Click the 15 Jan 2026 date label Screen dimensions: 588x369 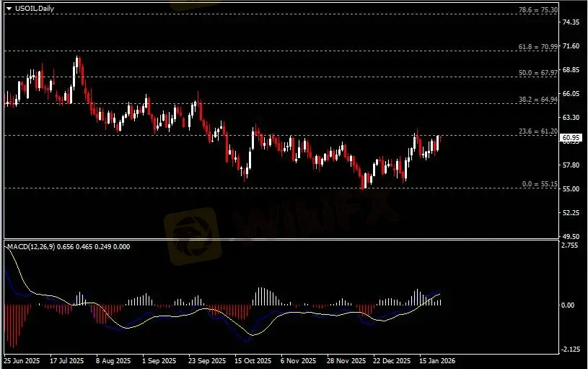point(437,361)
